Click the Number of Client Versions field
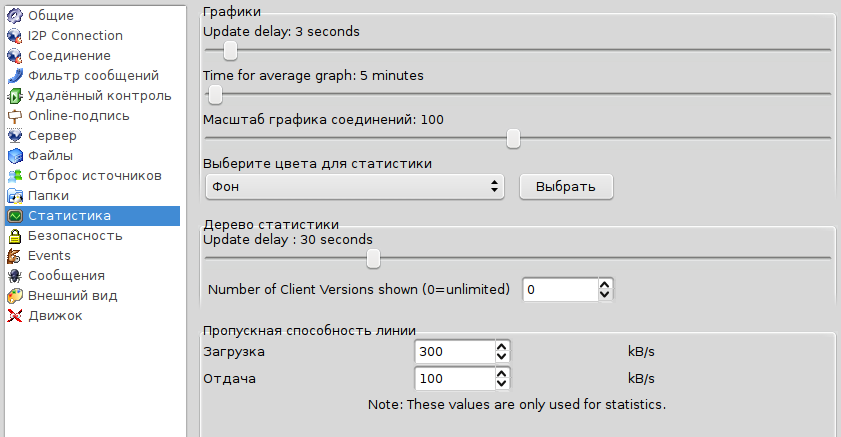841x437 pixels. click(560, 290)
